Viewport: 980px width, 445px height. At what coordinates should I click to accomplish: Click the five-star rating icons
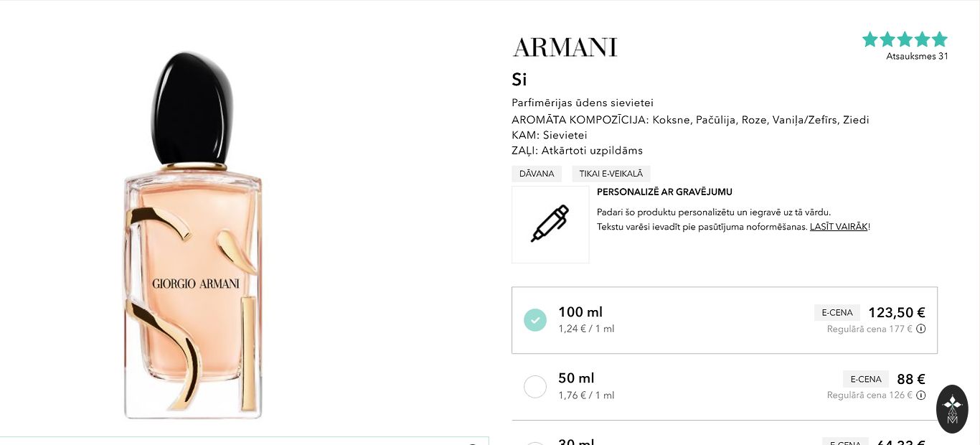(x=905, y=39)
